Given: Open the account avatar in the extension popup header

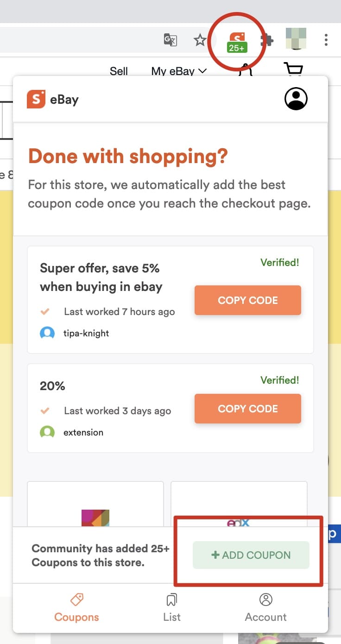Looking at the screenshot, I should pos(296,99).
